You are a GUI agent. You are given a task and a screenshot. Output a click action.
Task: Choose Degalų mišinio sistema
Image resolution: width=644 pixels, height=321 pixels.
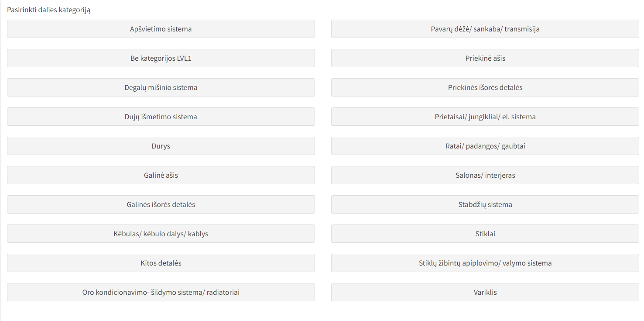click(161, 87)
